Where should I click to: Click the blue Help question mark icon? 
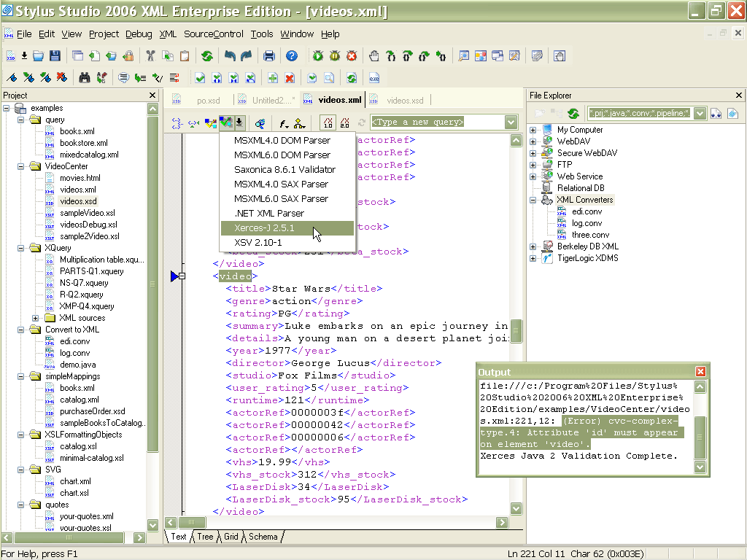(x=292, y=55)
